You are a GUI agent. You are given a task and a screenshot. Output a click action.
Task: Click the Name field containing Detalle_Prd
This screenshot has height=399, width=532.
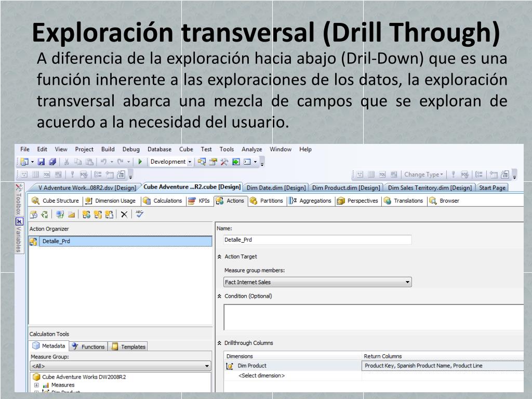tap(317, 240)
